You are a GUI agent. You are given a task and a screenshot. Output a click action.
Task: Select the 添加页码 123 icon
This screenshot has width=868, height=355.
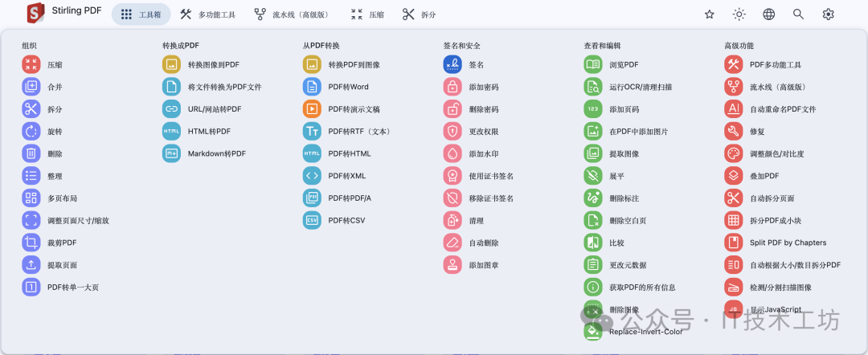(x=593, y=109)
